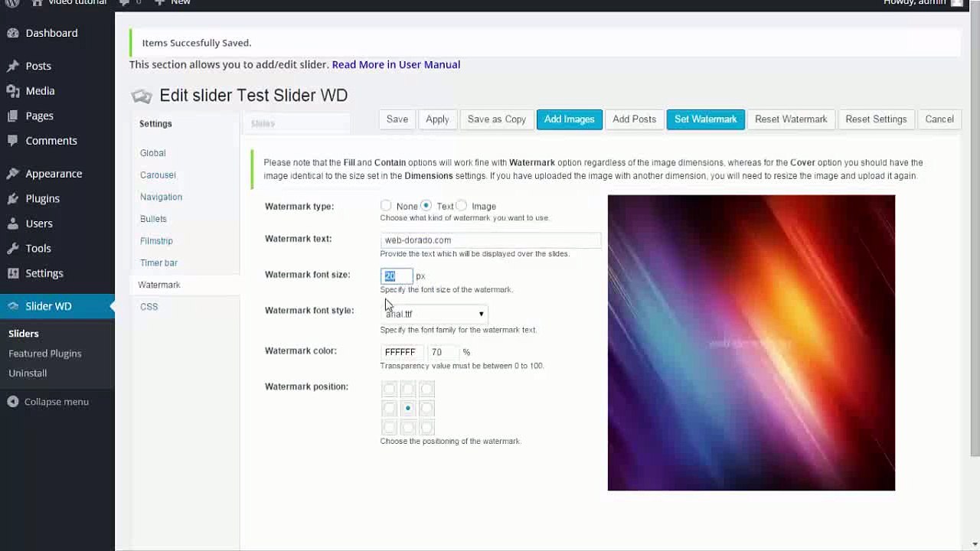Viewport: 980px width, 551px height.
Task: Open the Settings sliders icon in sidebar
Action: point(13,273)
